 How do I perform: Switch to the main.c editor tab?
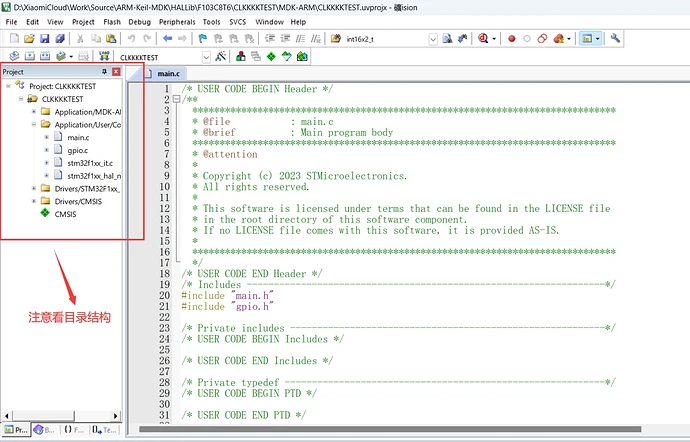tap(168, 73)
